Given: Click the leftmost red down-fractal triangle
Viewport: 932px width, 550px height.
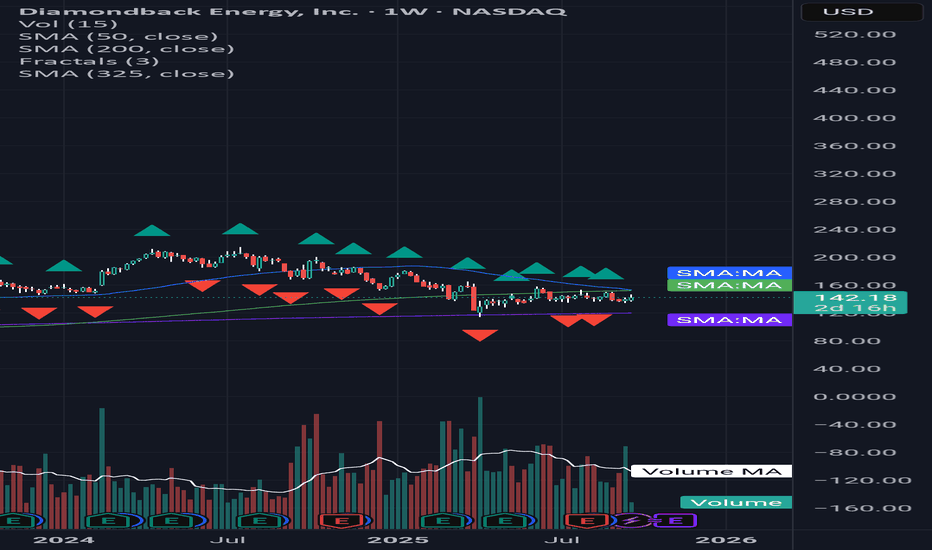Looking at the screenshot, I should [x=40, y=312].
